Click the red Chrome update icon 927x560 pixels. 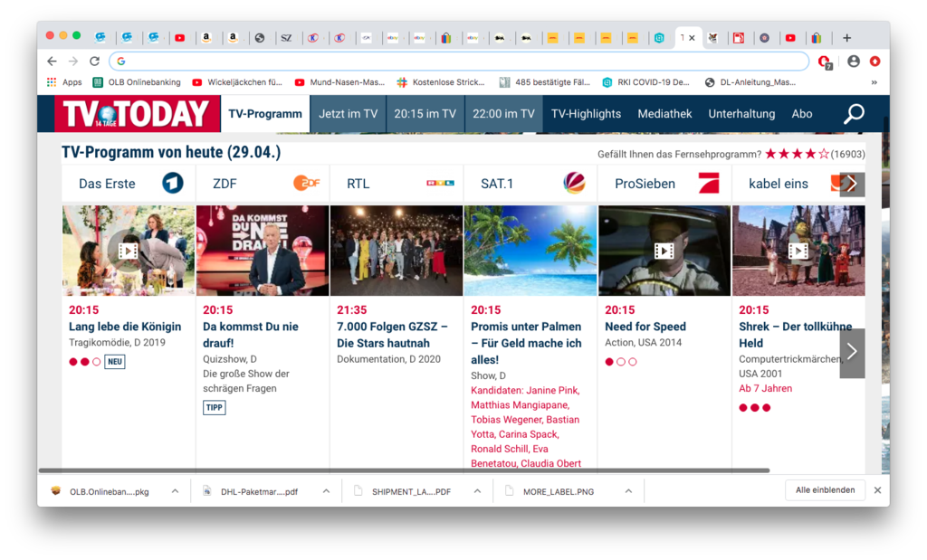tap(875, 61)
